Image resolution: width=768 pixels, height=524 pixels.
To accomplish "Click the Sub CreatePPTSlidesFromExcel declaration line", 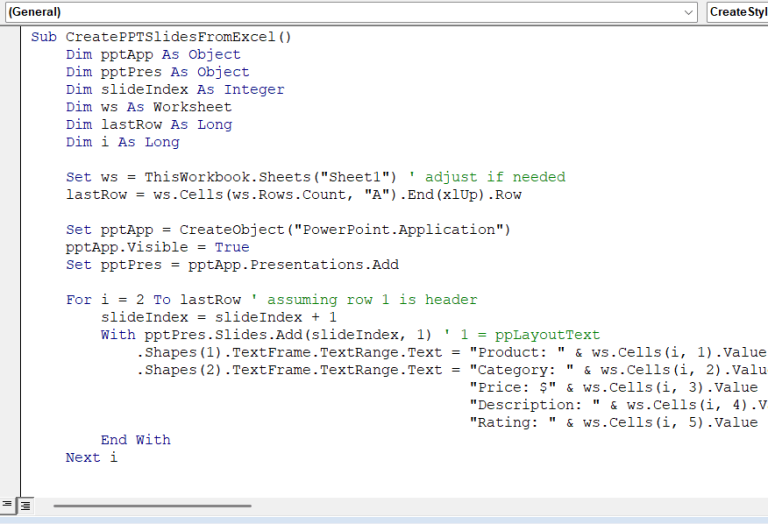I will [x=160, y=37].
